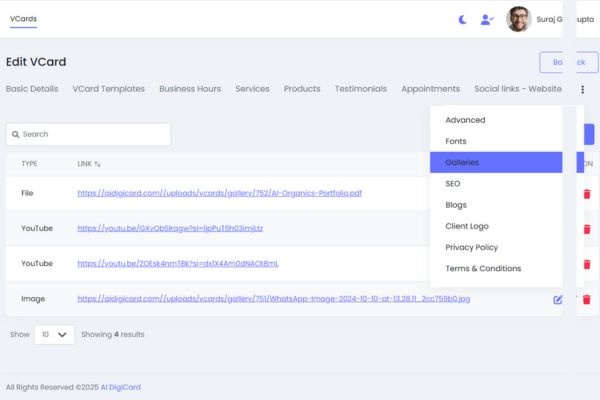Click the user verified icon in header
The image size is (600, 400).
[487, 19]
